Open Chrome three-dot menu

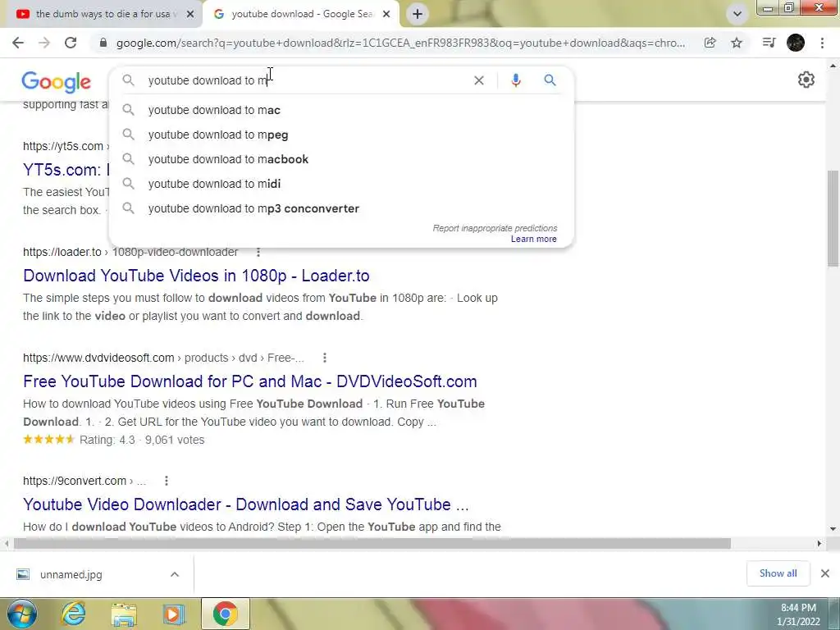(x=822, y=43)
